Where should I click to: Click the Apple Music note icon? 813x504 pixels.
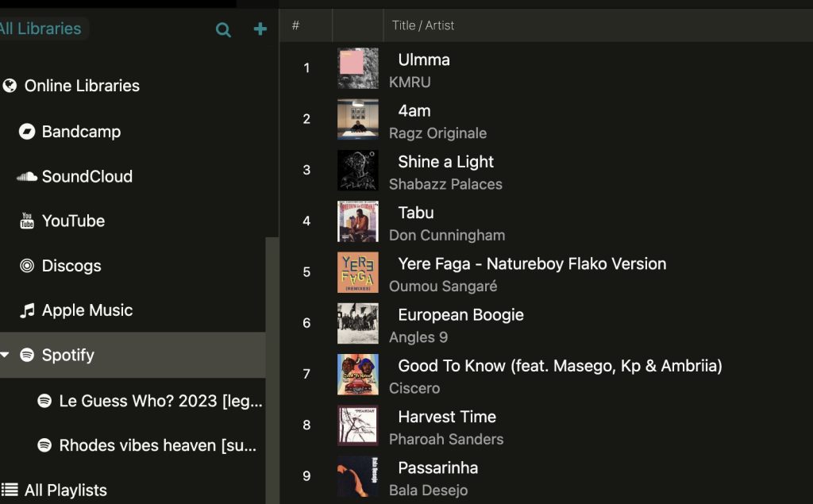pyautogui.click(x=27, y=310)
